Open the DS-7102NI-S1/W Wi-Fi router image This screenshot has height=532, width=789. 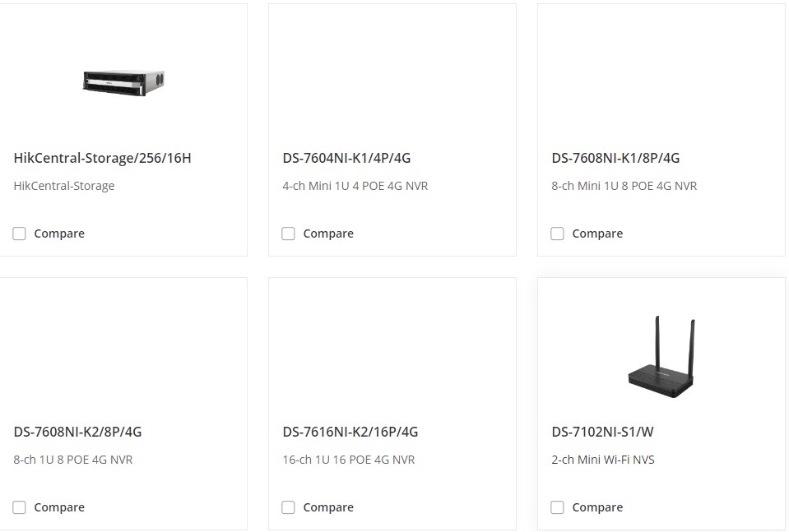661,357
